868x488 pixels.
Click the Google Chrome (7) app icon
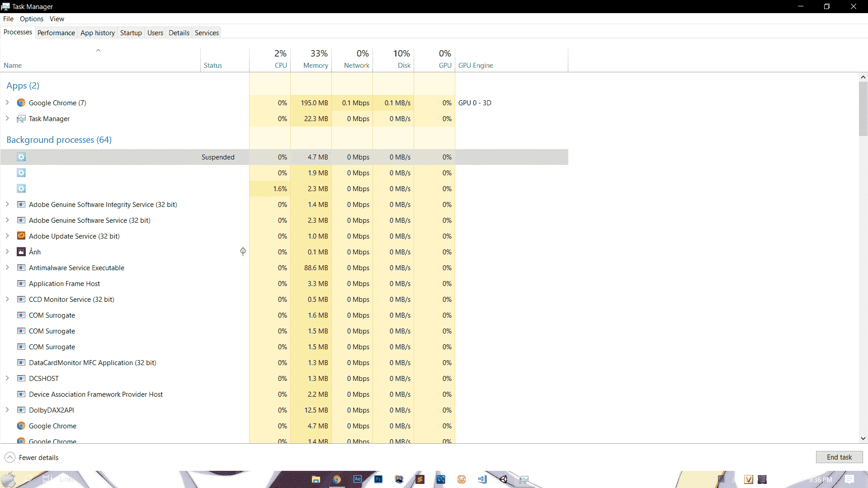coord(21,103)
